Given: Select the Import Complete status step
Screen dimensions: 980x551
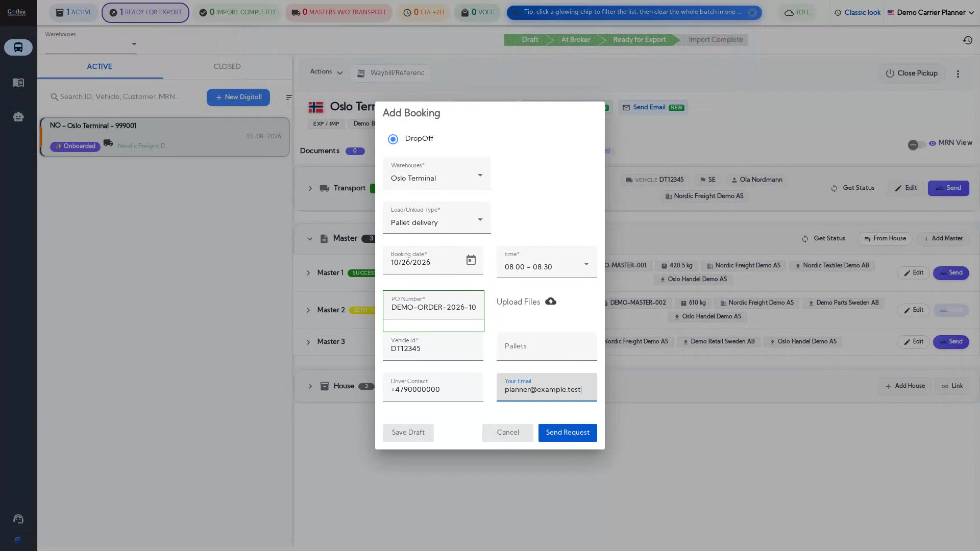Looking at the screenshot, I should pyautogui.click(x=716, y=40).
